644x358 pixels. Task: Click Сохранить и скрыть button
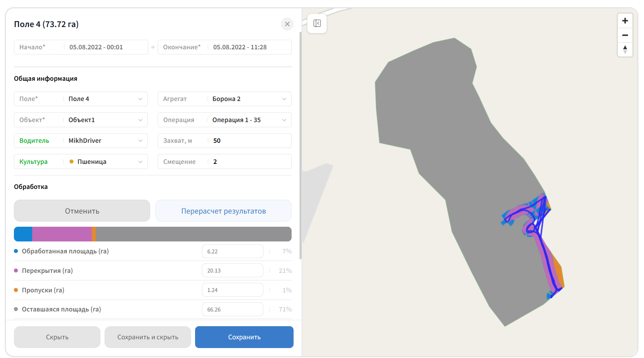coord(148,337)
